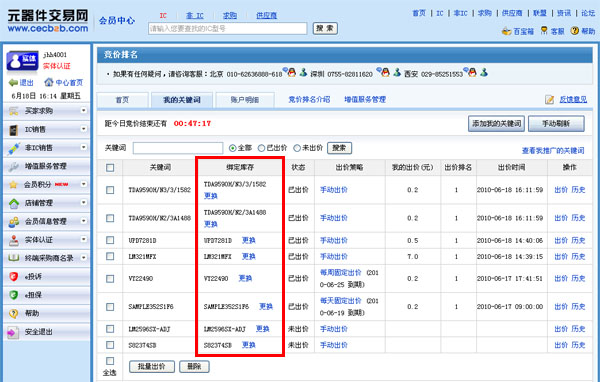Click 安全退出 exit icon in sidebar
The height and width of the screenshot is (382, 600).
pyautogui.click(x=13, y=332)
